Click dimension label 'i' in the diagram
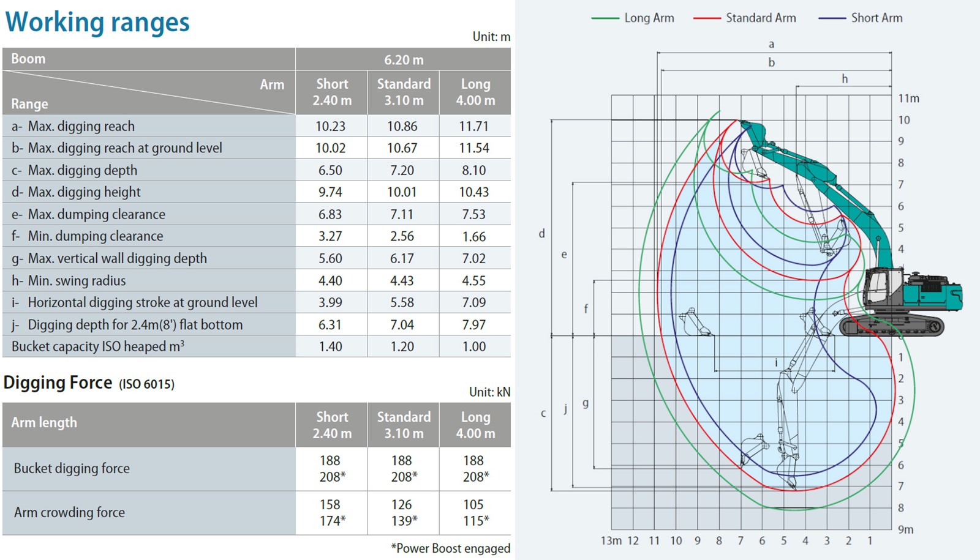 click(776, 362)
